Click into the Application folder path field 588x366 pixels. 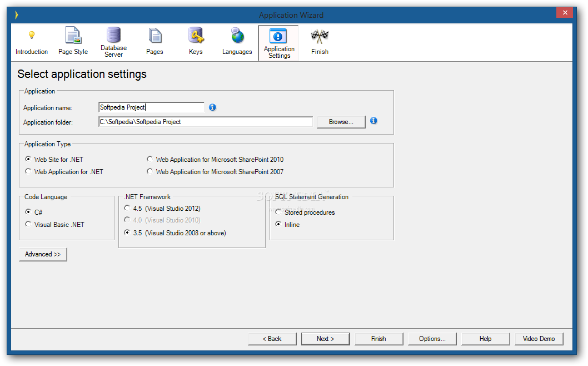click(206, 122)
